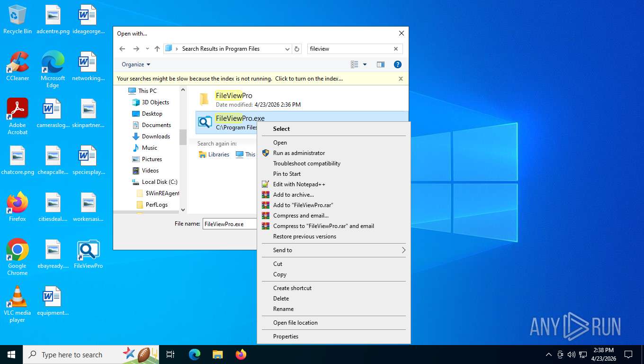Choose Delete in the context menu

[x=334, y=299]
